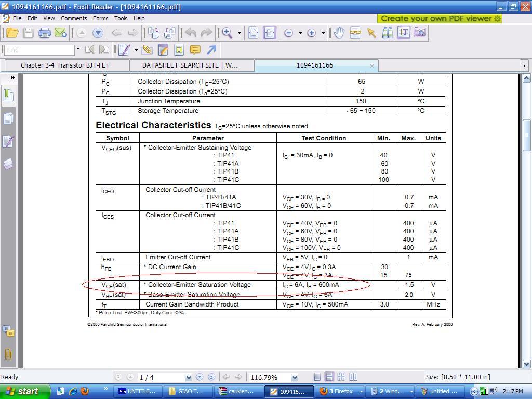Click the sticky Note comment tool
Screen dimensions: 532x399
tap(195, 50)
